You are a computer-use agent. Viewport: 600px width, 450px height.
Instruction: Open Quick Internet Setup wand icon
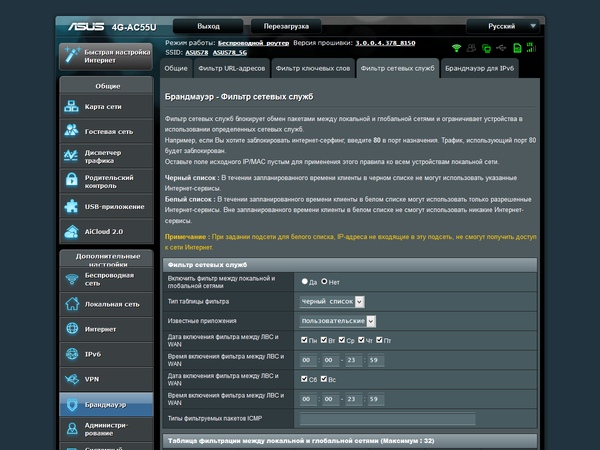[72, 55]
